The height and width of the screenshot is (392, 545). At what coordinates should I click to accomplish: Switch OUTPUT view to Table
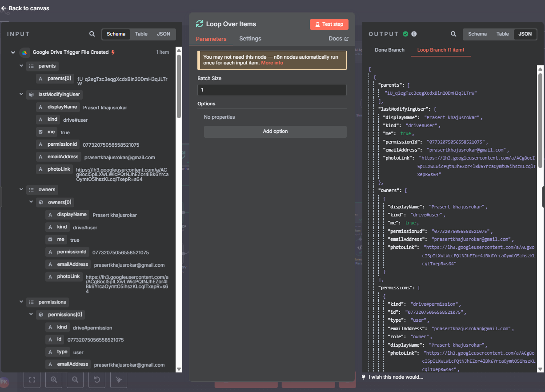pos(503,34)
